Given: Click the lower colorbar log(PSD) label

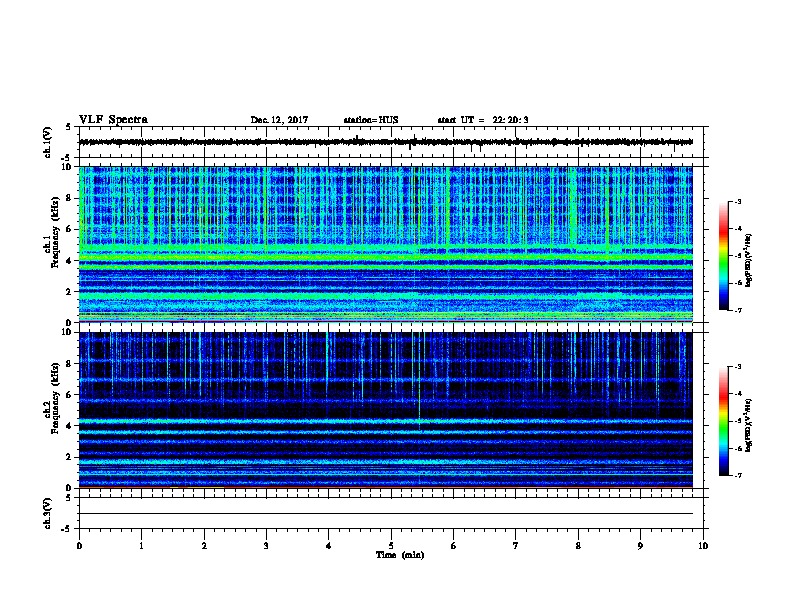Looking at the screenshot, I should 748,425.
